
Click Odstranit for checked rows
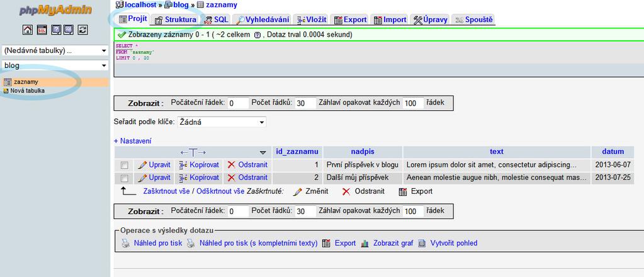point(370,191)
